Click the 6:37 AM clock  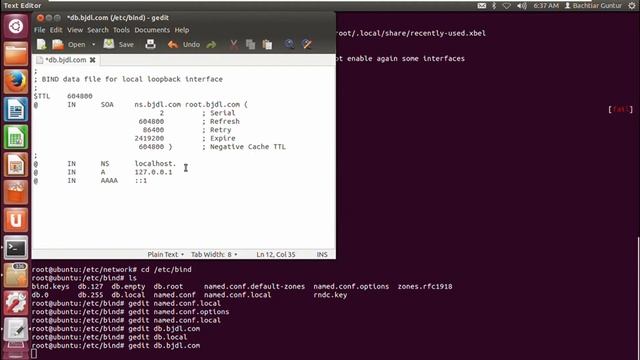[546, 5]
